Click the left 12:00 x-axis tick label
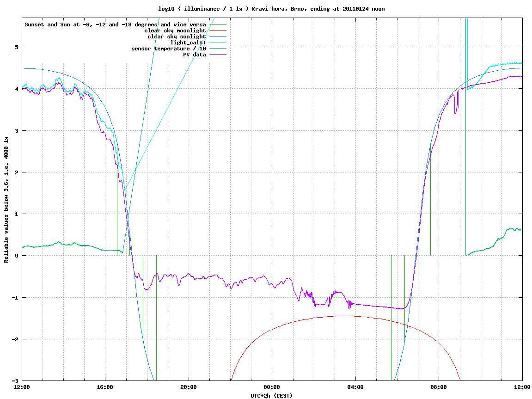The width and height of the screenshot is (532, 399). pyautogui.click(x=22, y=387)
